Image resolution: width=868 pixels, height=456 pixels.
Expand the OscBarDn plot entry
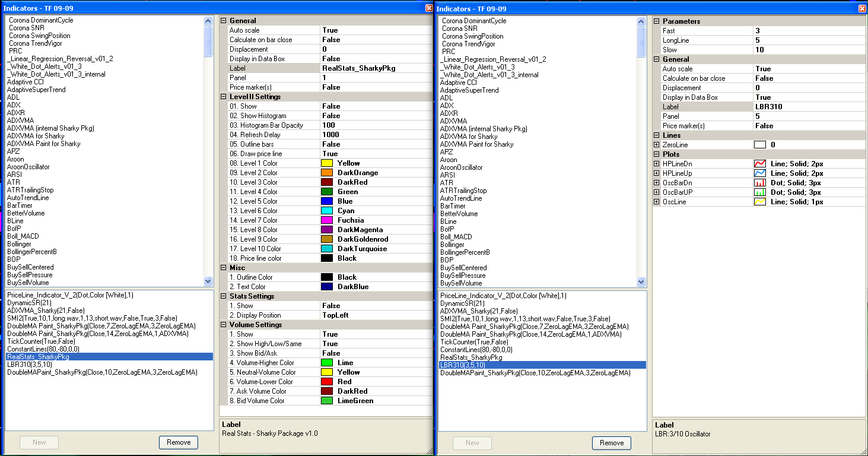[x=656, y=183]
